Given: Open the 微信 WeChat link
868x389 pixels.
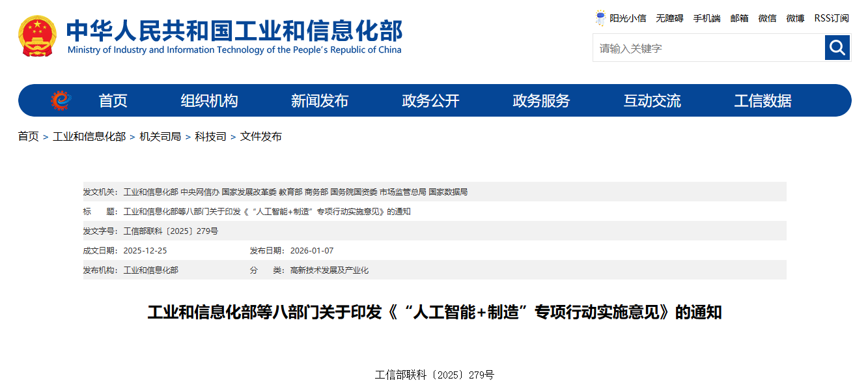Looking at the screenshot, I should coord(767,18).
